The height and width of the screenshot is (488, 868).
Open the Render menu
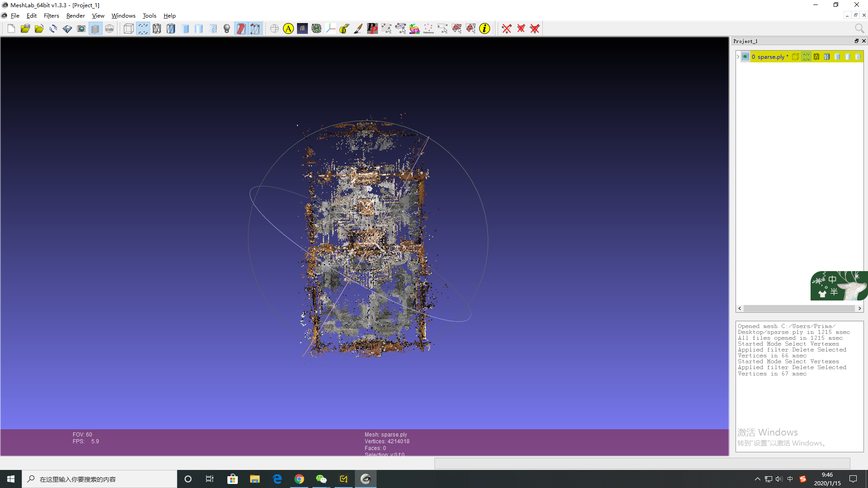[75, 16]
